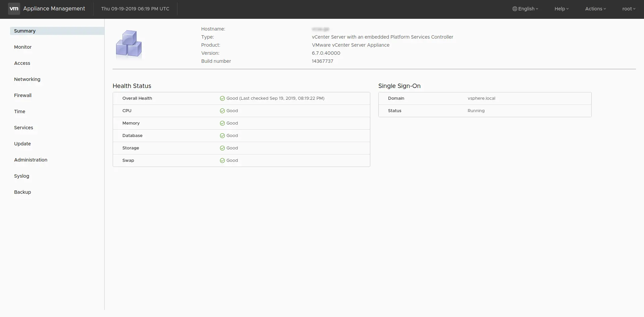The height and width of the screenshot is (317, 644).
Task: Open the Help dropdown menu
Action: pyautogui.click(x=561, y=9)
